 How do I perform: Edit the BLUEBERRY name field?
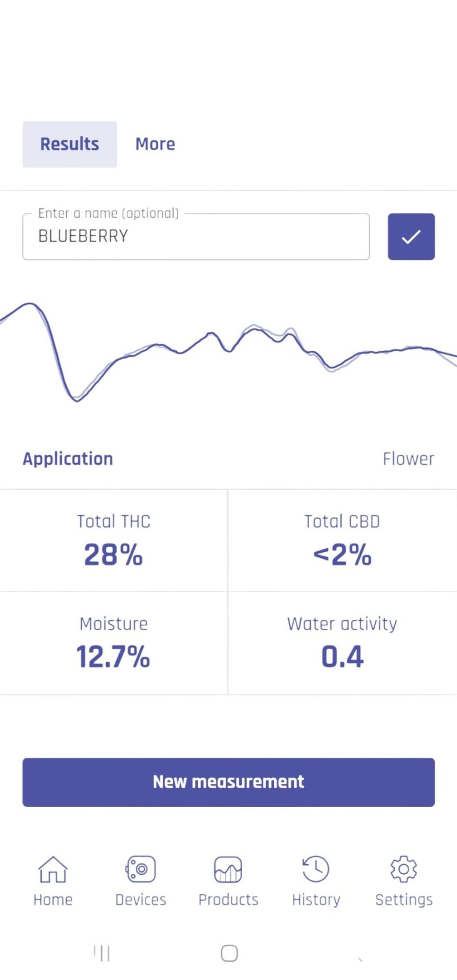[x=196, y=236]
